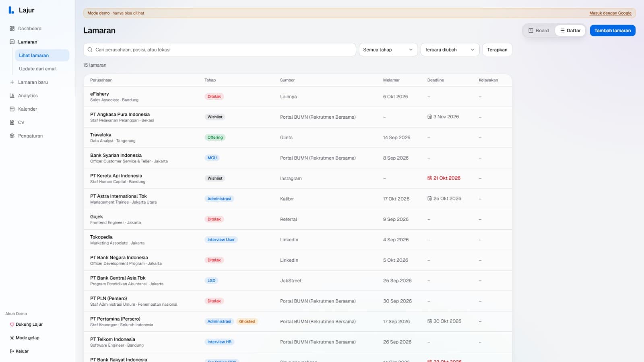Click the Deadline column header
Viewport: 644px width, 362px height.
(436, 80)
